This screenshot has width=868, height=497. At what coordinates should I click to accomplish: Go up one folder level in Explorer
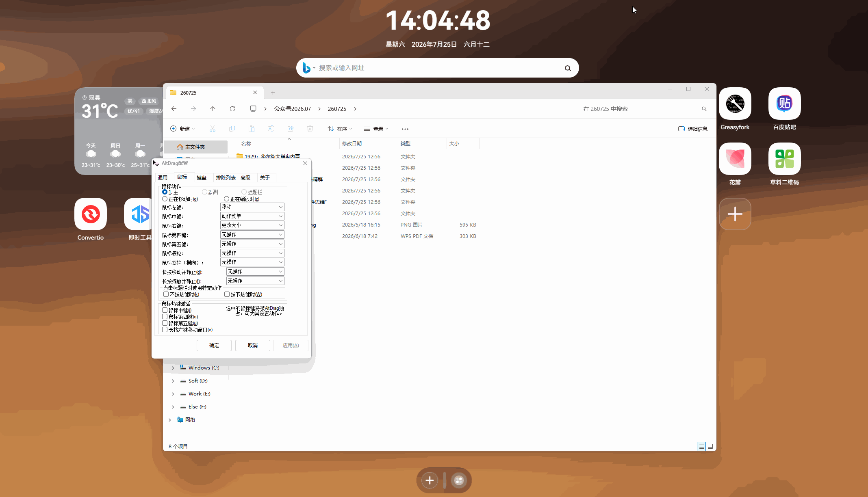pos(213,109)
